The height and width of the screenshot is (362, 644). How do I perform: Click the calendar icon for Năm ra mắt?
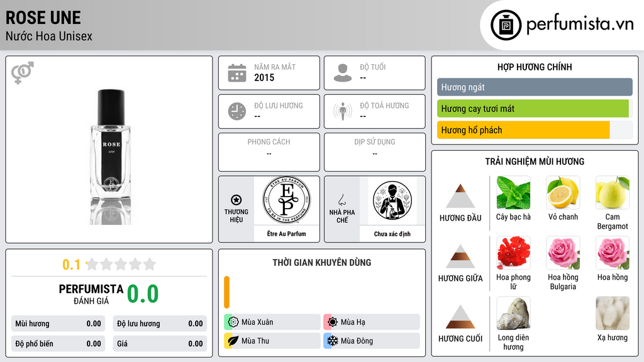coord(237,73)
